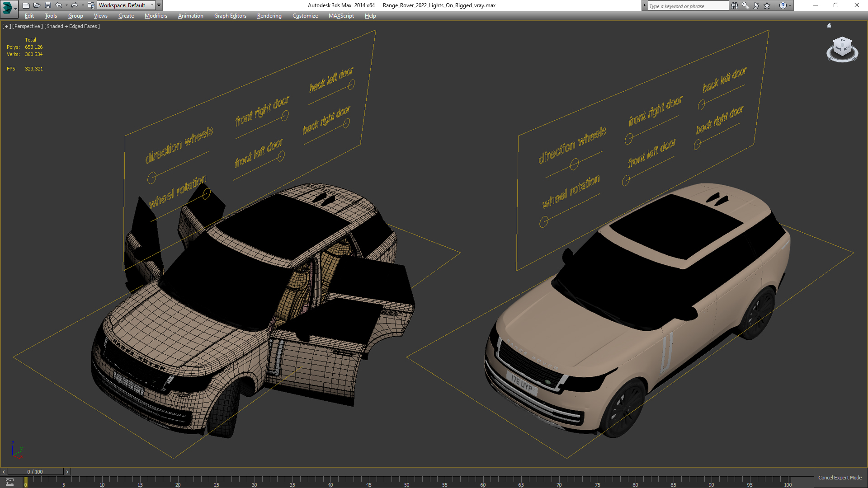Click the [Perspective] viewport label
This screenshot has height=488, width=868.
point(28,26)
